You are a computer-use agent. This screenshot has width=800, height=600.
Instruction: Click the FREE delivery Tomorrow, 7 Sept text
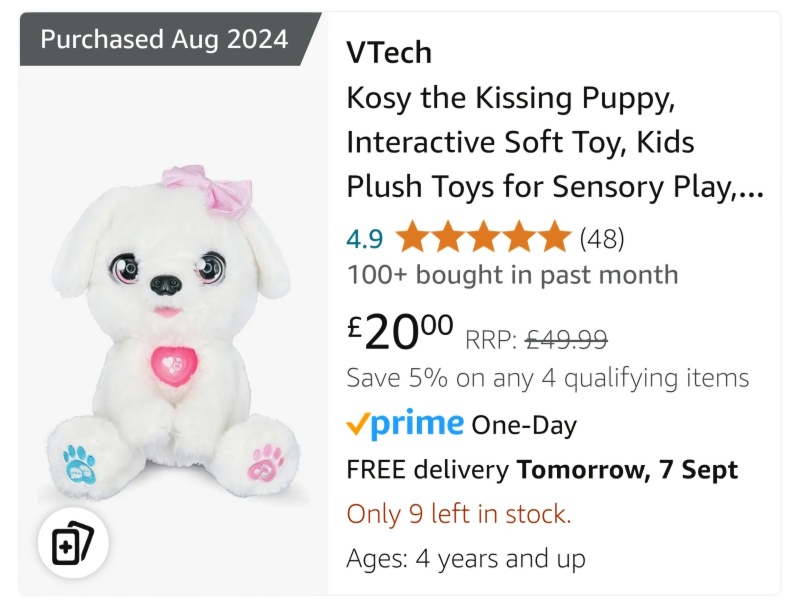click(541, 469)
